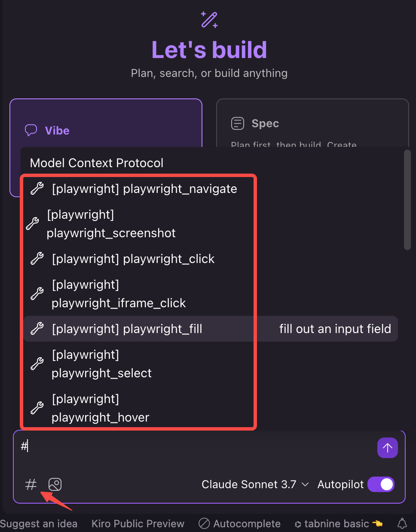The image size is (416, 532).
Task: Choose playwright_hover from the list
Action: click(101, 408)
